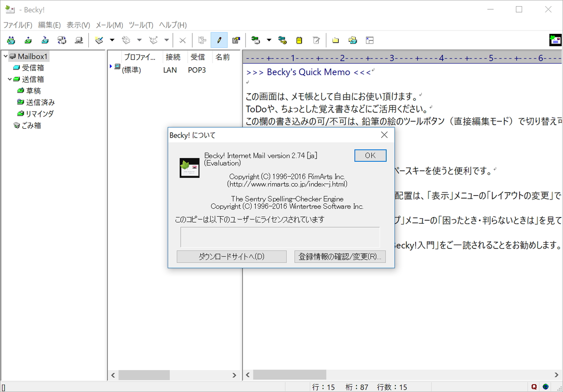Open the yellow notepad icon in toolbar
The image size is (563, 392).
coord(300,40)
